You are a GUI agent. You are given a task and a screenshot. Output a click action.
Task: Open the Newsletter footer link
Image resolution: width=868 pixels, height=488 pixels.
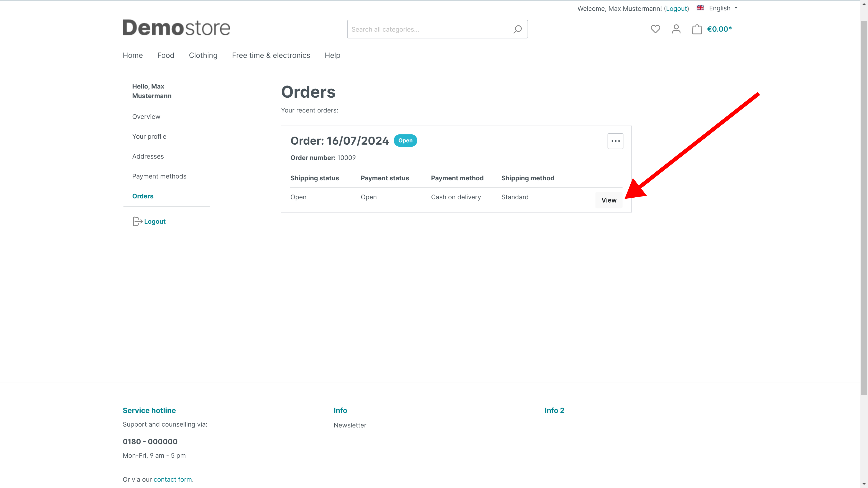(350, 425)
